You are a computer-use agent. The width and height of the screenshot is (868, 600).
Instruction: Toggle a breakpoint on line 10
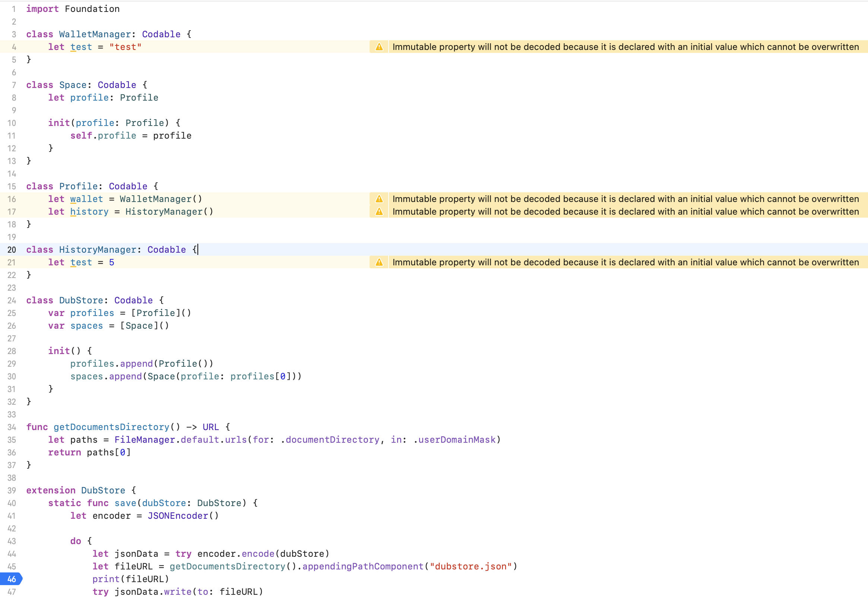(x=11, y=123)
